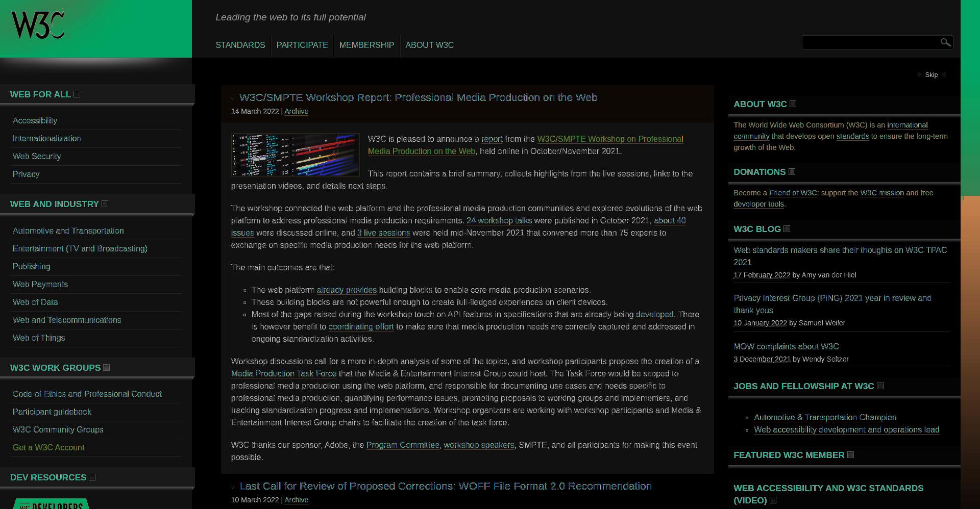Open Automotive & Transportation Champion job
This screenshot has width=980, height=509.
(x=825, y=417)
